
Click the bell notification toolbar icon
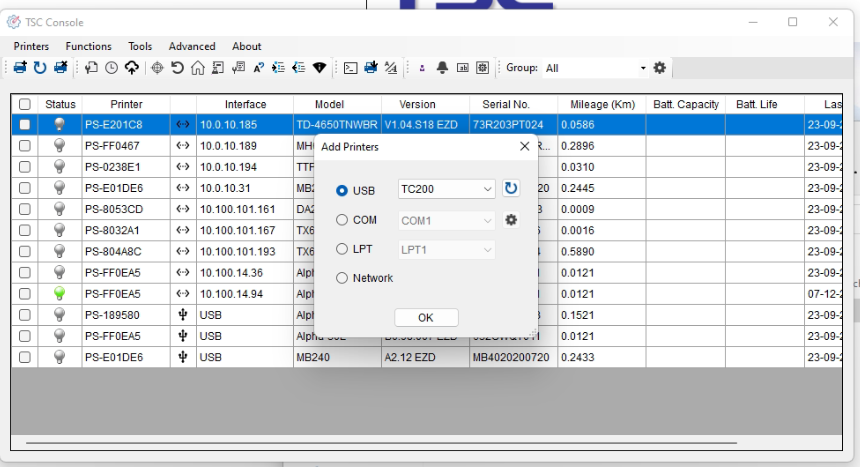coord(442,68)
